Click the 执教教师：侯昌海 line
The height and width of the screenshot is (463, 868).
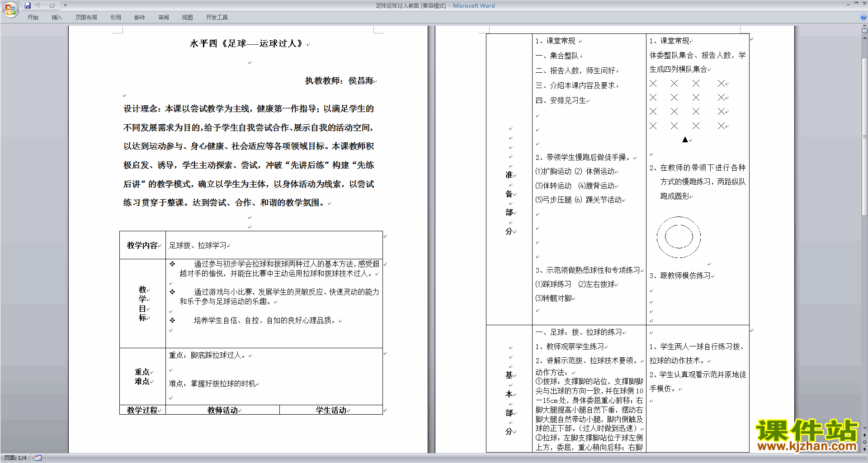pos(340,80)
